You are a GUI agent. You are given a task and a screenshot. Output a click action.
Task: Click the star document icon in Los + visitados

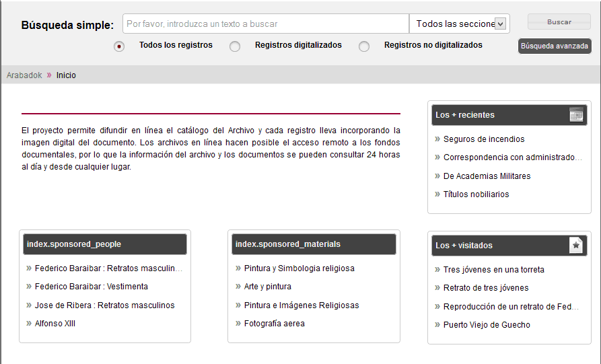pos(576,246)
